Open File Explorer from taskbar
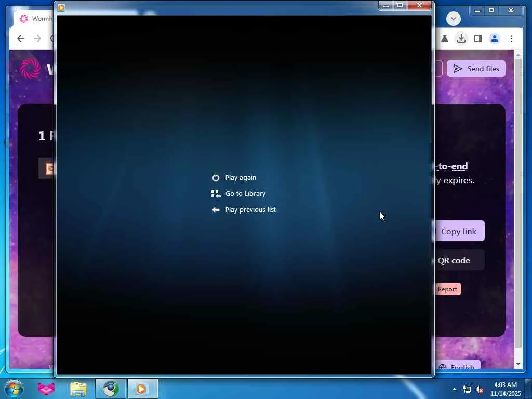Screen dimensions: 532x399 tap(78, 389)
